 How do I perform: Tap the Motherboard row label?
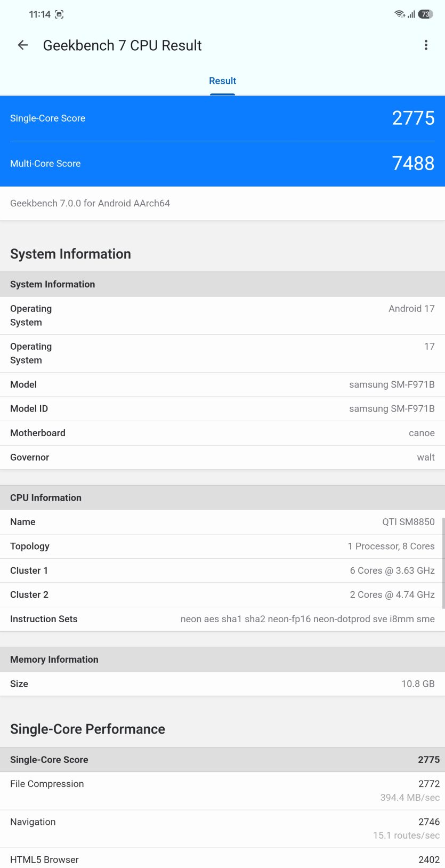pos(38,433)
